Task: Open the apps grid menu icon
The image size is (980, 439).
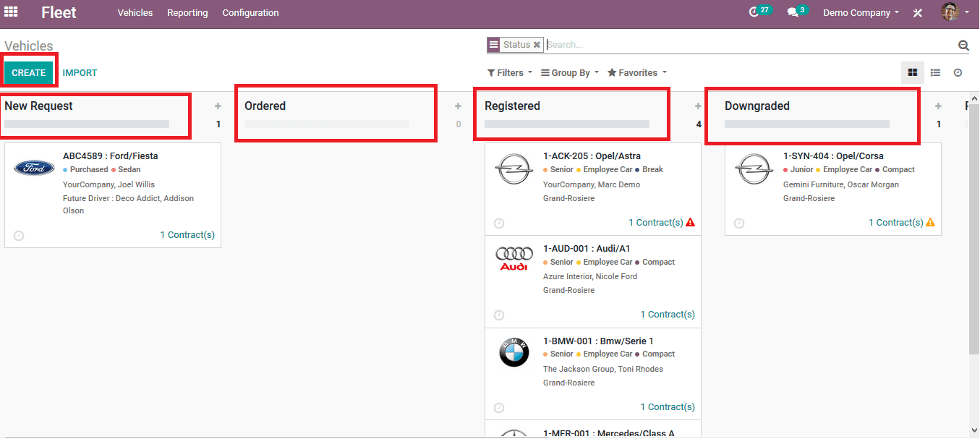Action: coord(11,12)
